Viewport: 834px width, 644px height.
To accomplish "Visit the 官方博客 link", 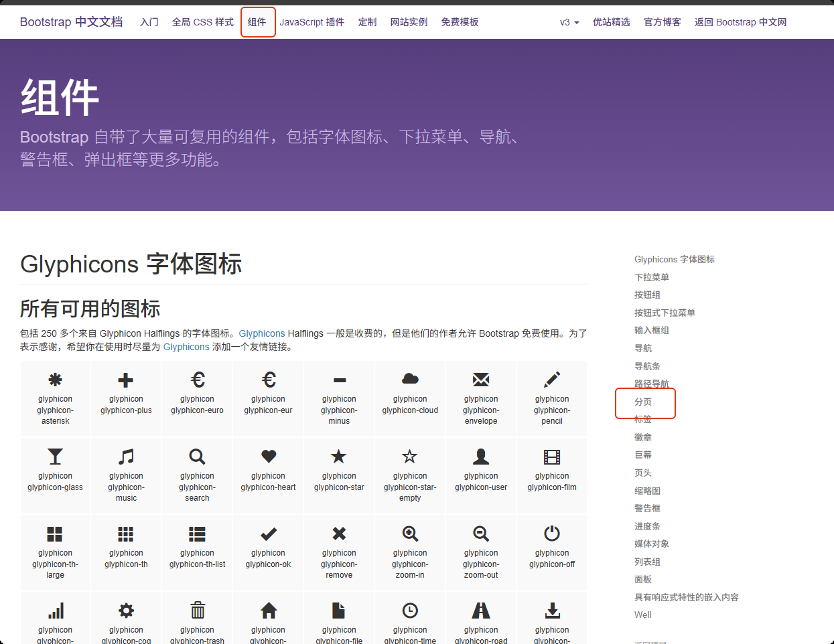I will pos(663,22).
